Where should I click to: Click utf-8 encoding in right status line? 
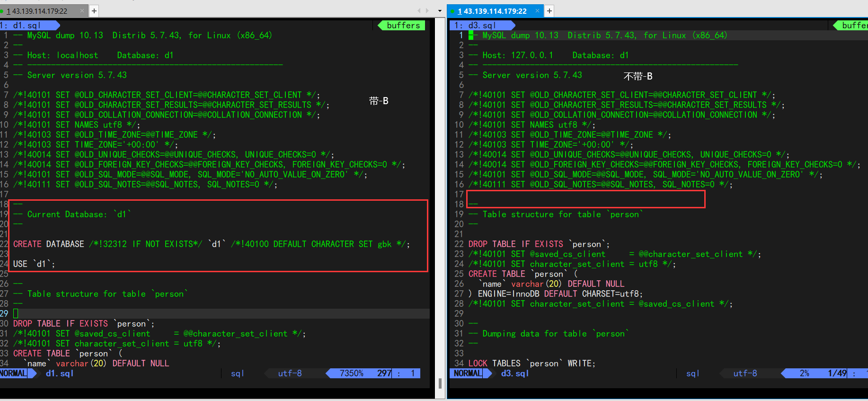coord(745,374)
